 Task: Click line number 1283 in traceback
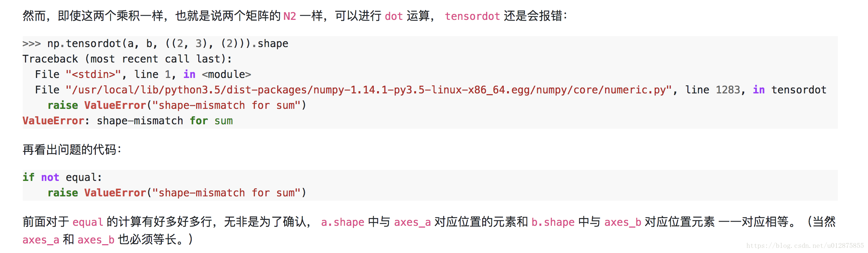(728, 90)
